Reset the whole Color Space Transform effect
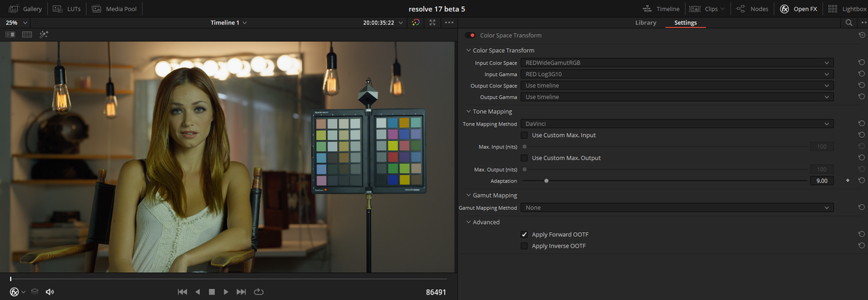The width and height of the screenshot is (868, 300). pyautogui.click(x=861, y=35)
